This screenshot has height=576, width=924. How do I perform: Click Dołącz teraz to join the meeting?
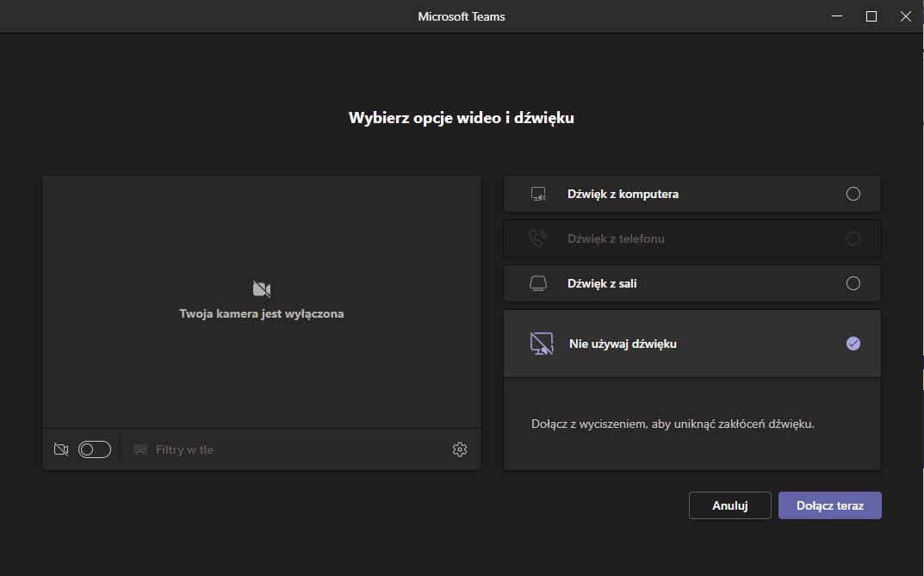click(830, 505)
